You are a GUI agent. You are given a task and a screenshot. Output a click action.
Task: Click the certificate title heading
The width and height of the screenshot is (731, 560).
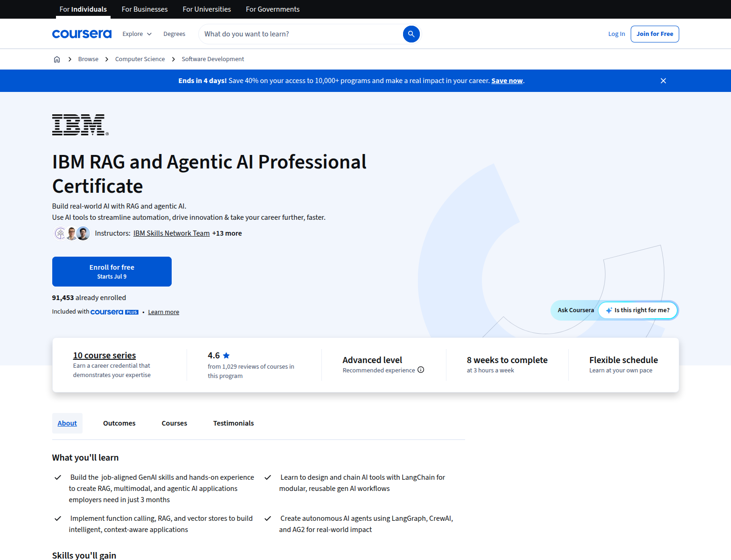[209, 174]
